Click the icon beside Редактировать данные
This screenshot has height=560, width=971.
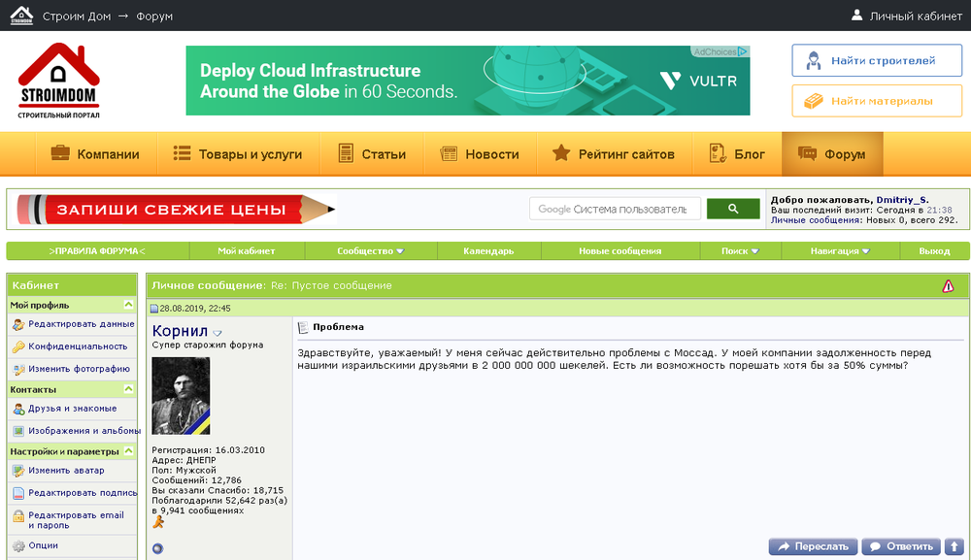pyautogui.click(x=18, y=324)
